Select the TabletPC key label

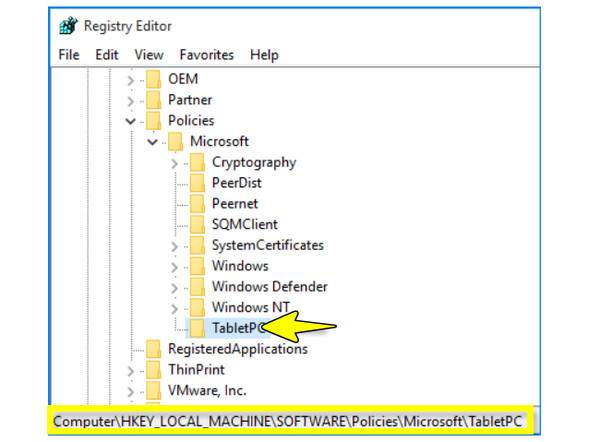point(238,328)
